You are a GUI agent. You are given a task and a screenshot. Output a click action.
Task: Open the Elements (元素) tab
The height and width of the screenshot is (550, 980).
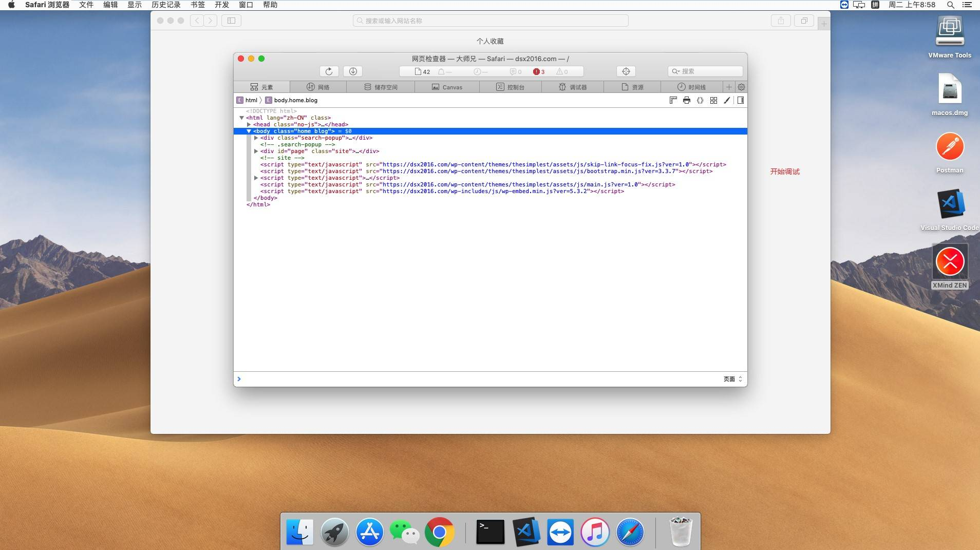(x=261, y=87)
